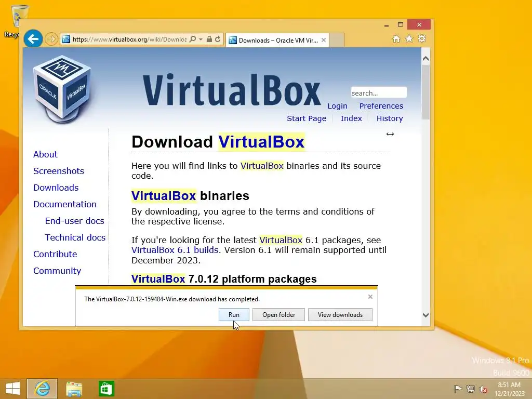Click the vertical scrollbar thumb
The width and height of the screenshot is (532, 399).
click(425, 92)
